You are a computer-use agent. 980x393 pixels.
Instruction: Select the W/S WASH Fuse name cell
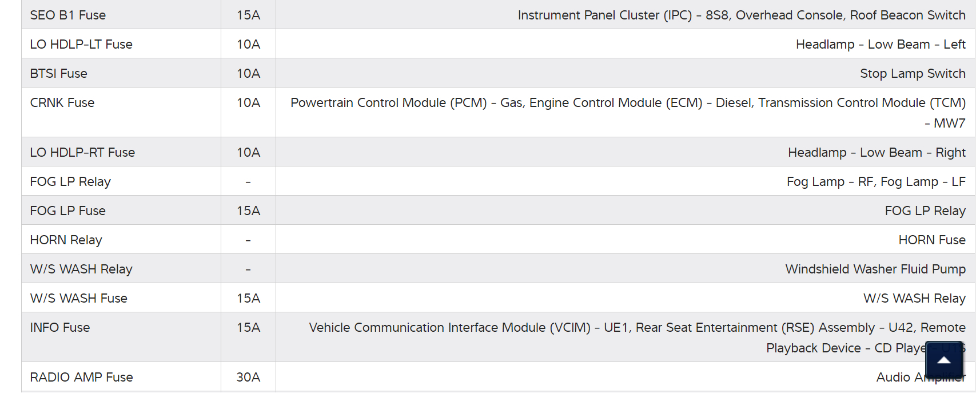(x=79, y=299)
